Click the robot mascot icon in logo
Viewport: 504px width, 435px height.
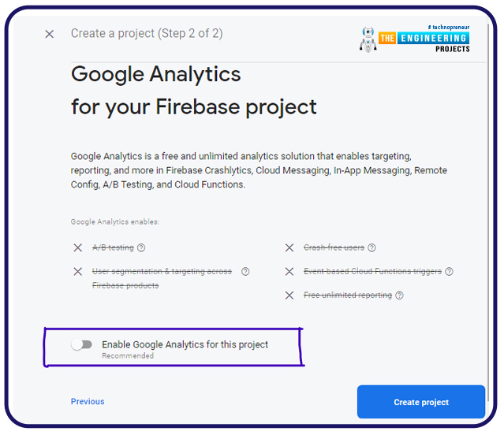pyautogui.click(x=368, y=39)
